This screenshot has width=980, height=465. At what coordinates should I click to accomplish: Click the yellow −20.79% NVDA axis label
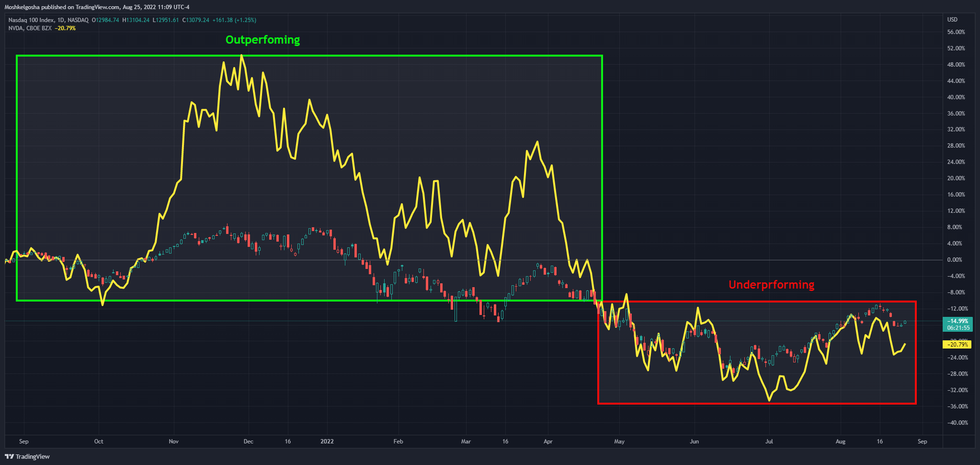[957, 344]
